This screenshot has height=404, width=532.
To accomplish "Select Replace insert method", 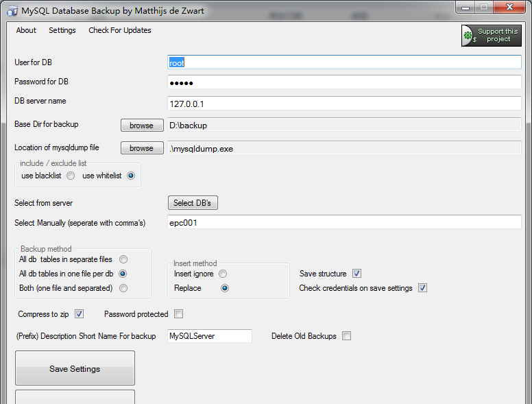I will pyautogui.click(x=225, y=288).
